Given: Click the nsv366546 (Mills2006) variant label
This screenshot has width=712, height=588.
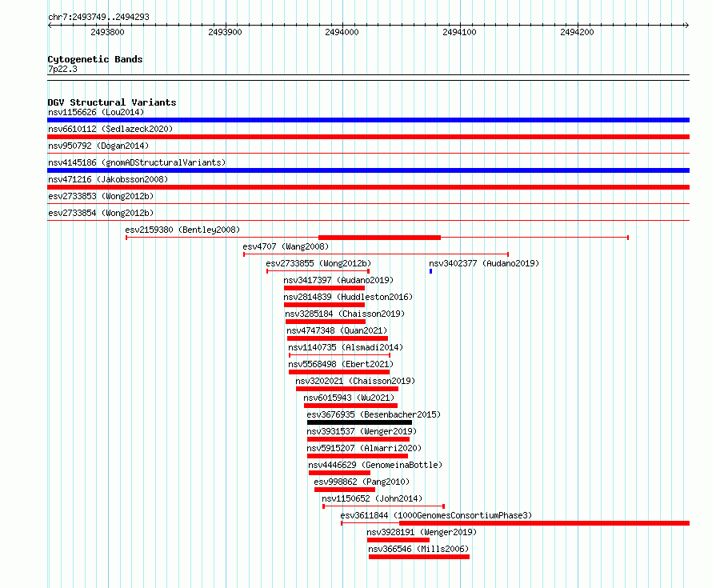Looking at the screenshot, I should point(418,549).
